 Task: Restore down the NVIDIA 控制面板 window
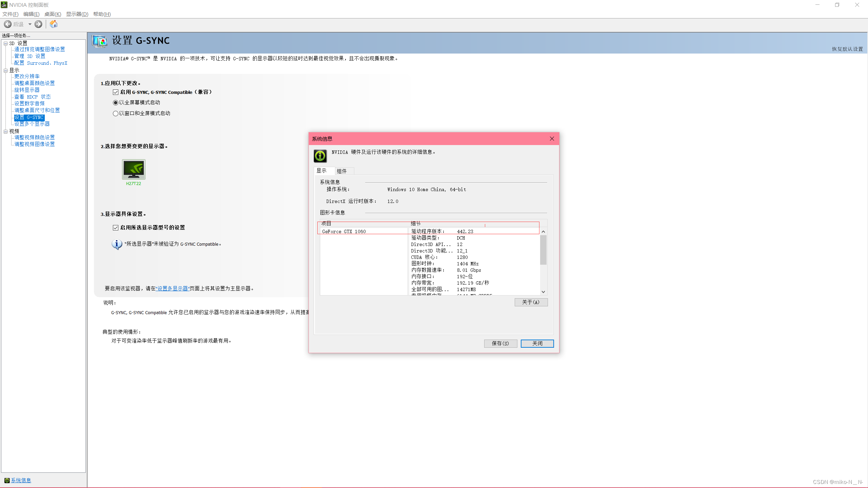coord(837,5)
